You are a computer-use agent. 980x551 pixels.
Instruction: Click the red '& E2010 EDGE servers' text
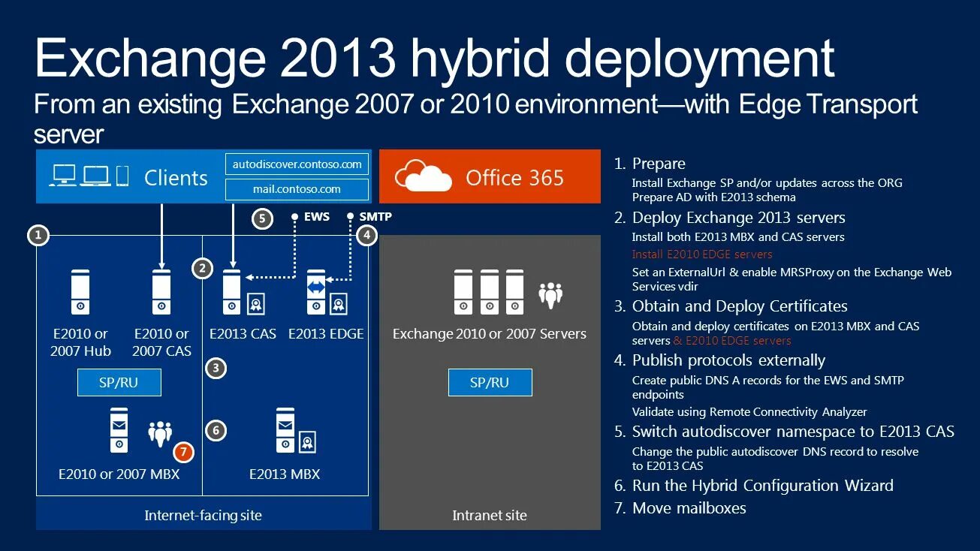click(732, 341)
